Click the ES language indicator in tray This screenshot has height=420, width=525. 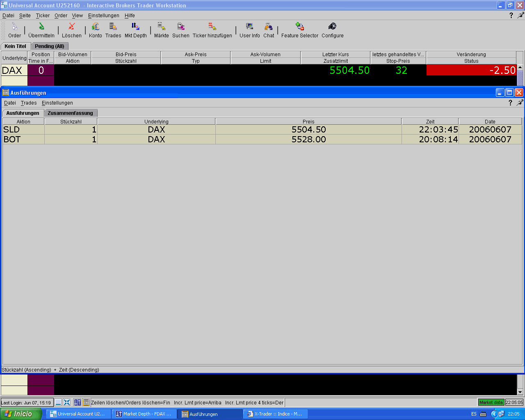click(474, 414)
